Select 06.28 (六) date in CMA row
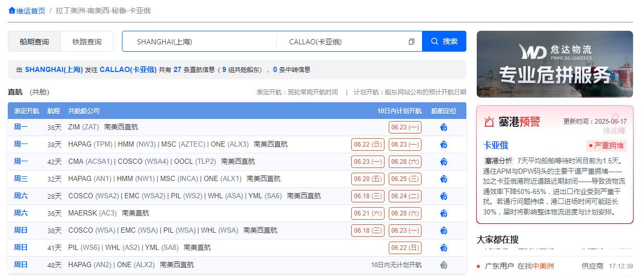 pyautogui.click(x=405, y=162)
